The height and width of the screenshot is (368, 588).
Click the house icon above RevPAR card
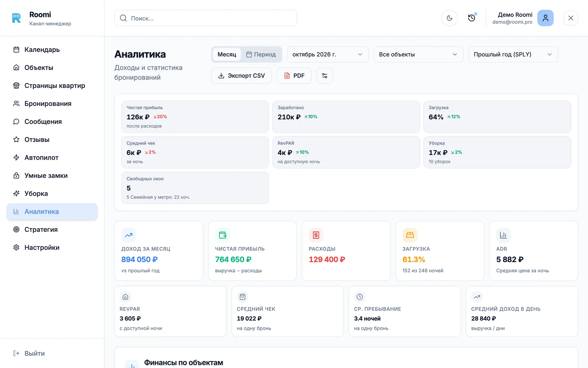coord(125,297)
